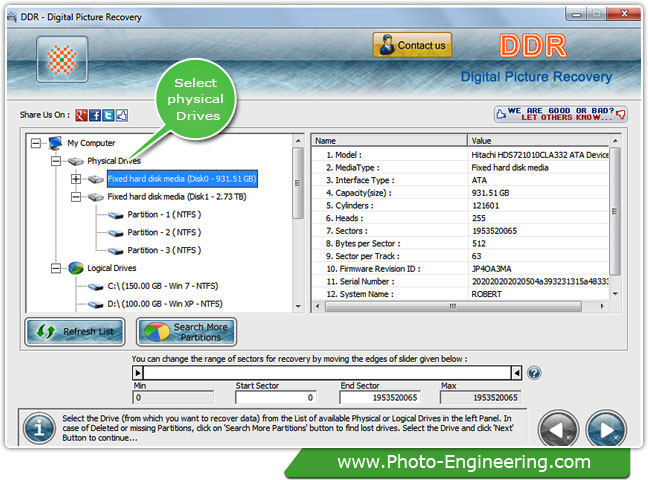Image resolution: width=648 pixels, height=480 pixels.
Task: Click tree panel scroll up arrow
Action: [x=298, y=141]
